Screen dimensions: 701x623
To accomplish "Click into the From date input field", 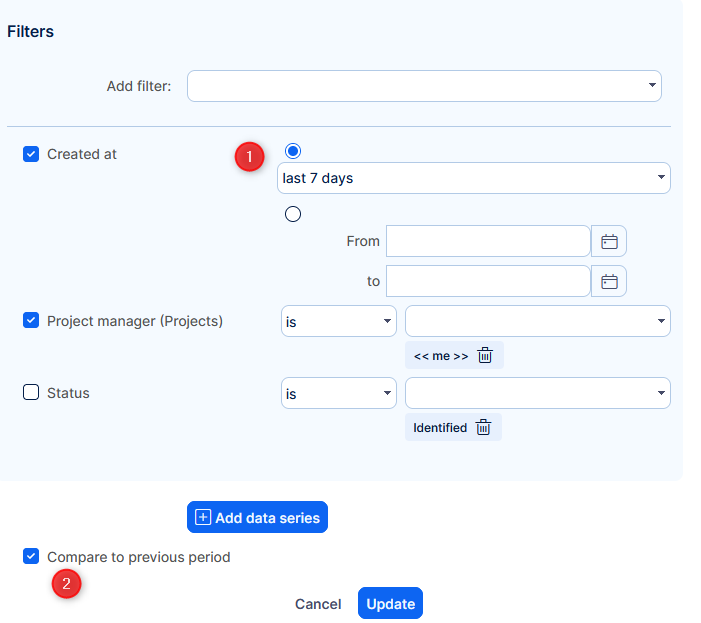I will tap(488, 241).
